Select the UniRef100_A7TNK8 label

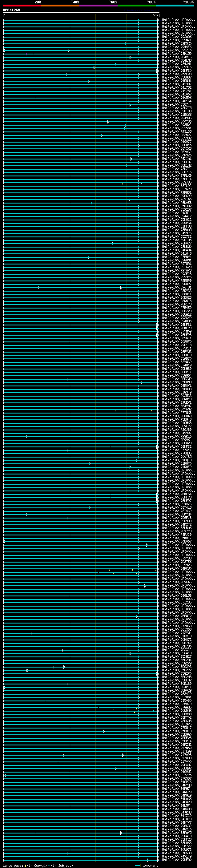(176, 412)
